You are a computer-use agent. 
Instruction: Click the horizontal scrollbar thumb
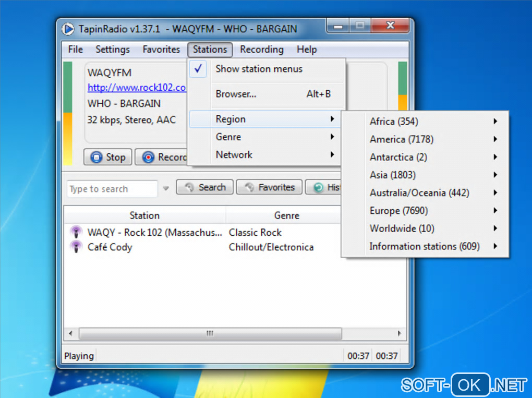(210, 333)
